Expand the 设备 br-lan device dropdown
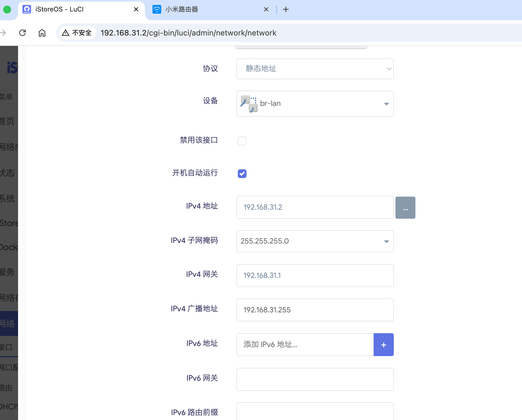This screenshot has height=420, width=522. pos(386,104)
